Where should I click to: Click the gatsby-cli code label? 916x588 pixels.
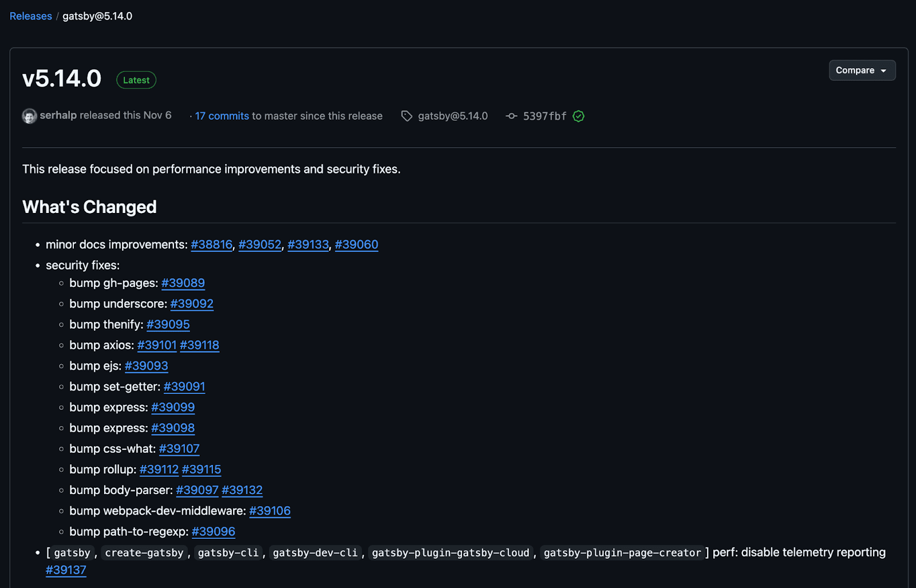tap(228, 553)
